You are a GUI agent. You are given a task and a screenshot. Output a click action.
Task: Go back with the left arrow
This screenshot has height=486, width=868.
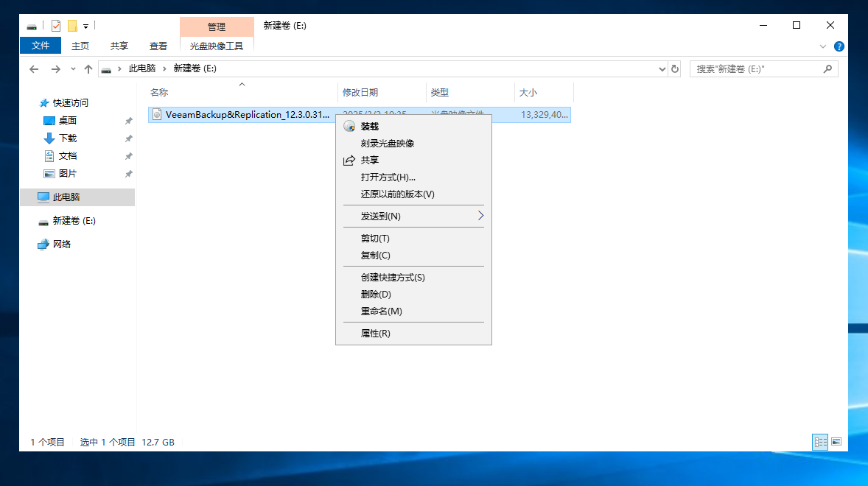[x=35, y=68]
